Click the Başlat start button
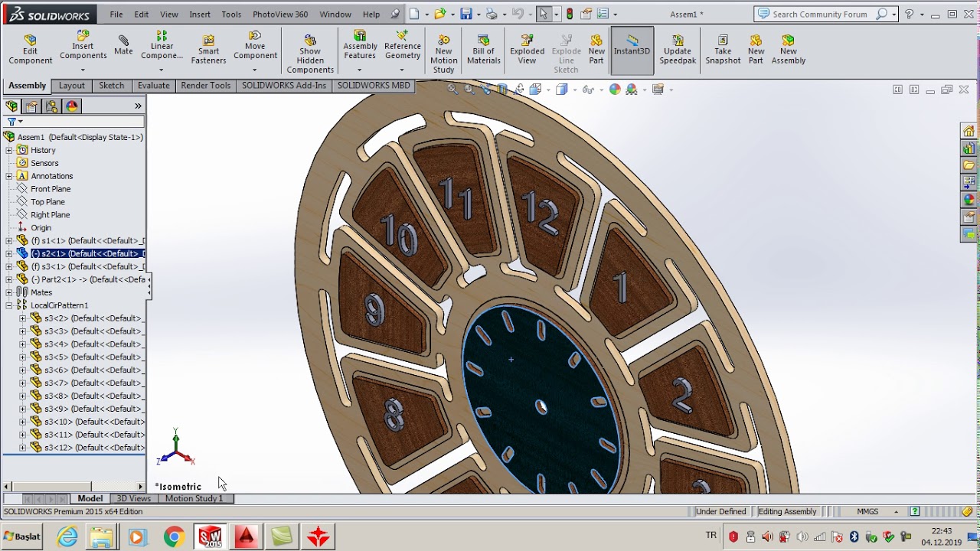Viewport: 980px width, 551px height. tap(22, 536)
